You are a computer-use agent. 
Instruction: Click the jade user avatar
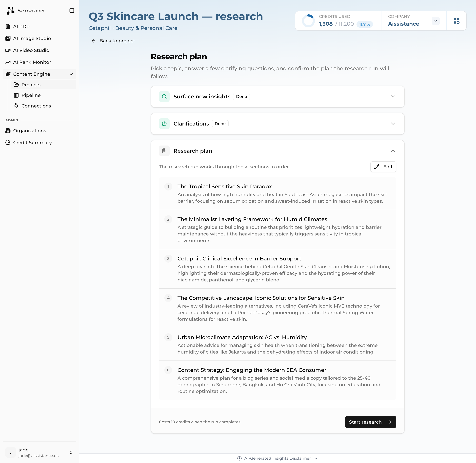(10, 452)
